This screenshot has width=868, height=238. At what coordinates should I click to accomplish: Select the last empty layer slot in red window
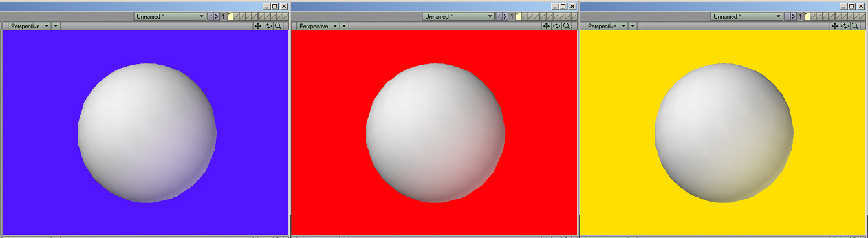(574, 16)
